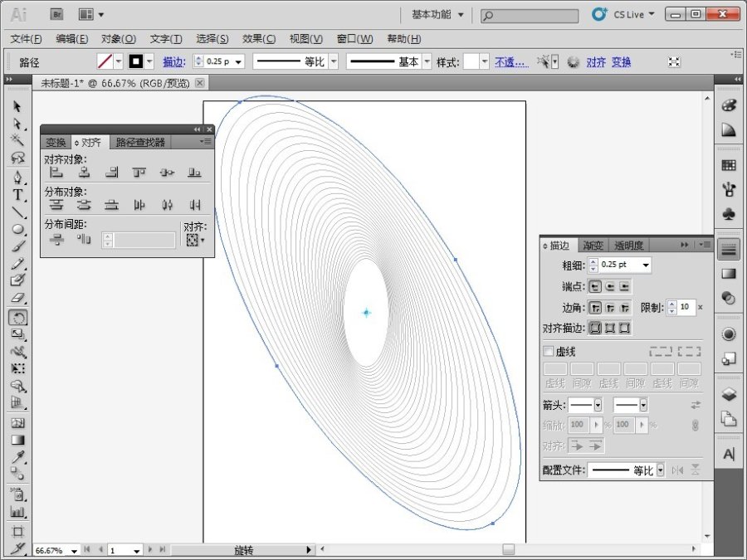
Task: Select round join for 边角
Action: [610, 308]
